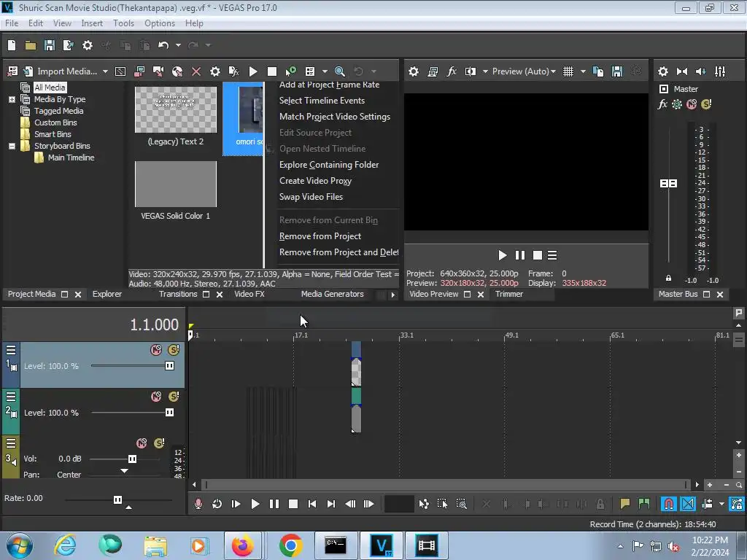Adjust audio track 3 Vol slider
Screen dimensions: 747x560
[x=133, y=459]
